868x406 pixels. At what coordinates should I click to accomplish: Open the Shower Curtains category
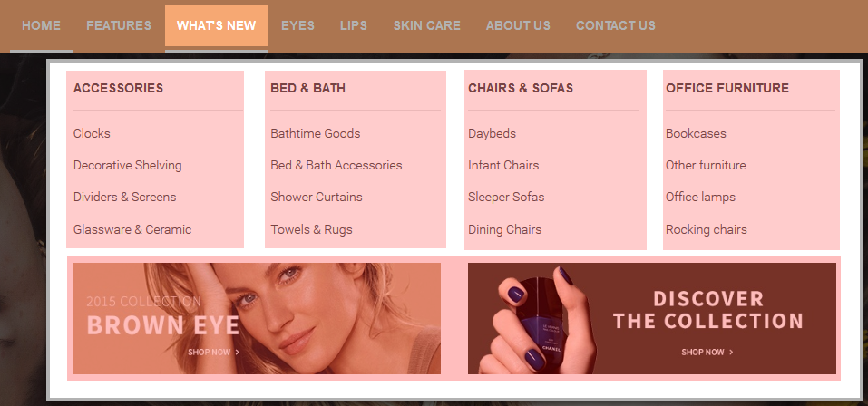[x=316, y=197]
